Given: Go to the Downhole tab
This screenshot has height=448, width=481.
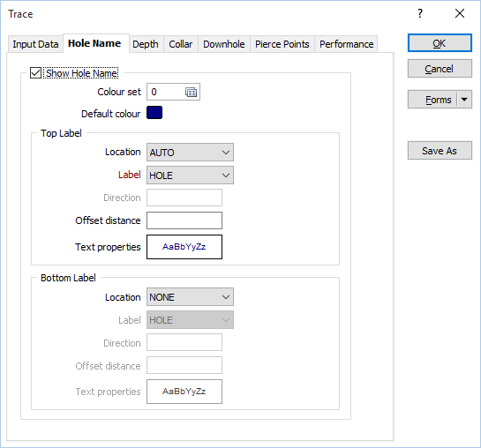Looking at the screenshot, I should point(224,44).
